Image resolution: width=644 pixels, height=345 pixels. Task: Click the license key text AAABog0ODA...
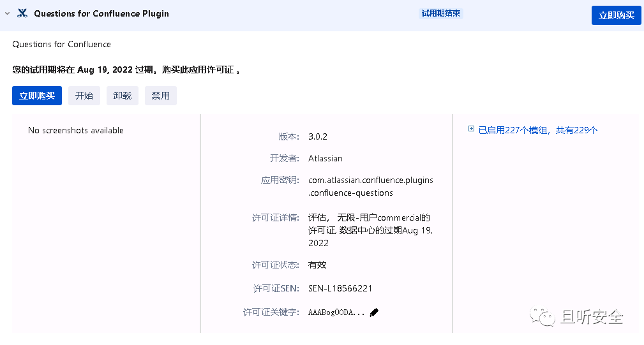click(336, 312)
